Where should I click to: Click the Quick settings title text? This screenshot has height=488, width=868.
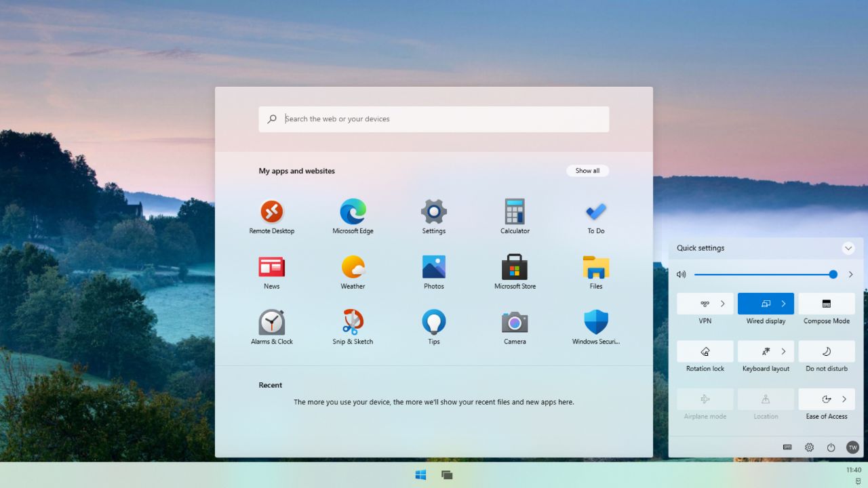(x=701, y=248)
